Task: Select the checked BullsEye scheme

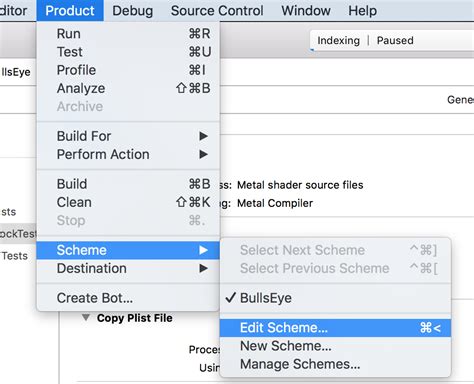Action: pos(335,298)
